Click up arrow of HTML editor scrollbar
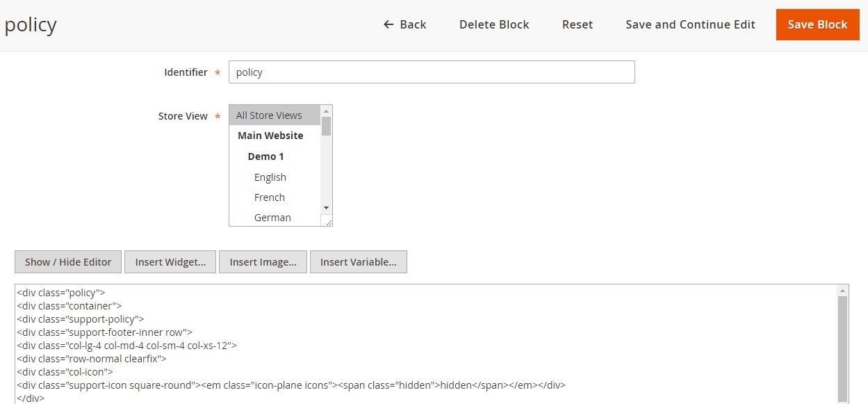The width and height of the screenshot is (868, 404). [843, 291]
